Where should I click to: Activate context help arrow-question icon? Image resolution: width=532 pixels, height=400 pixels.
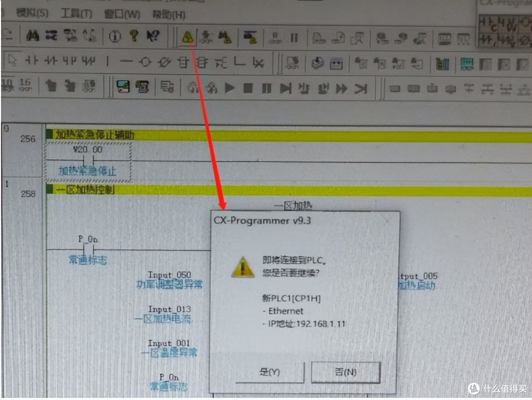coord(153,35)
